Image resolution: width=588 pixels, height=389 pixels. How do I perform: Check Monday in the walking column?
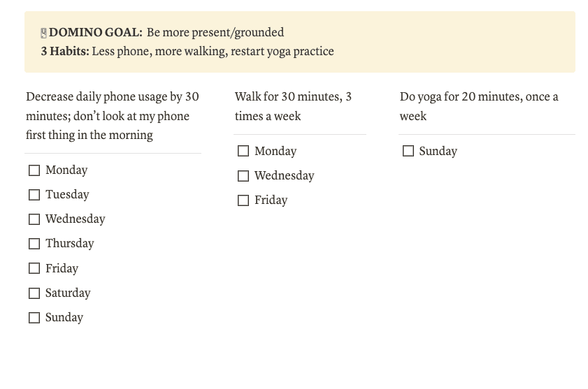point(243,151)
